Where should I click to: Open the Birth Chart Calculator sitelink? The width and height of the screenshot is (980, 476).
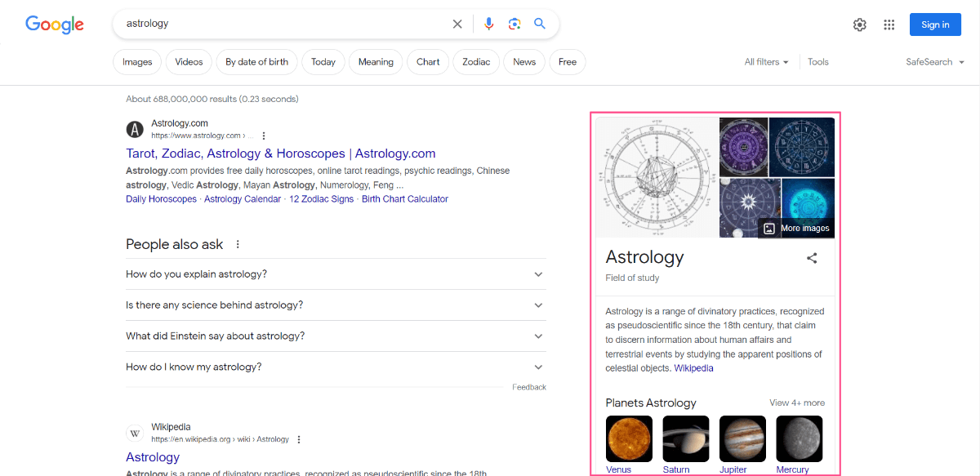[x=405, y=199]
